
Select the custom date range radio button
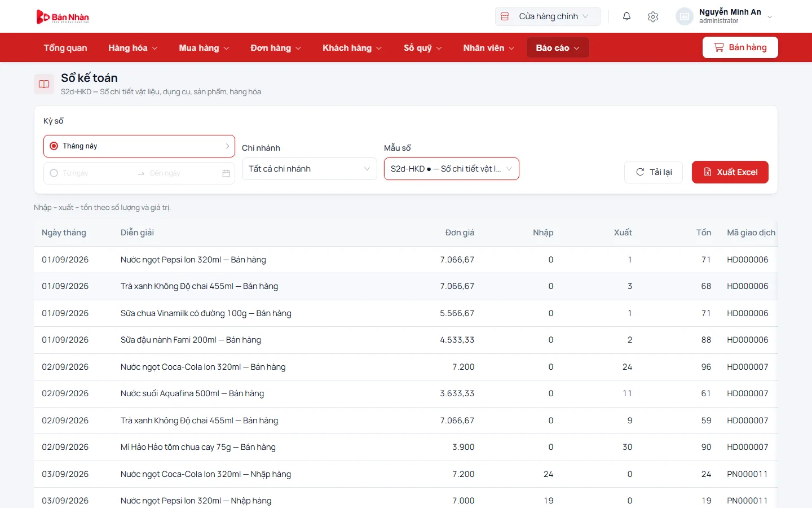coord(54,173)
